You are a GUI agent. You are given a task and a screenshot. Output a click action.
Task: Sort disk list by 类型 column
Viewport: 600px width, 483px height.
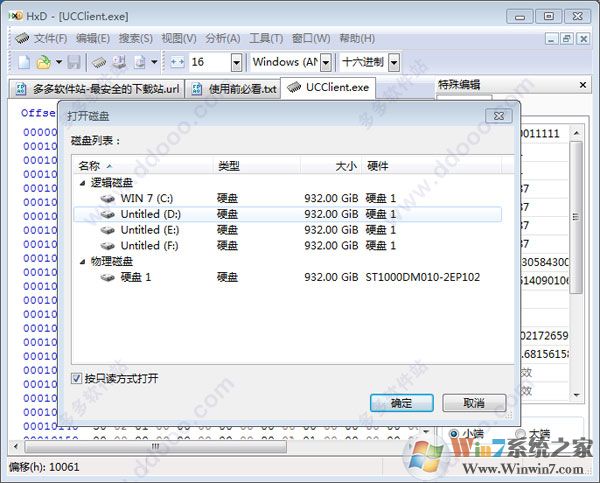tap(256, 166)
